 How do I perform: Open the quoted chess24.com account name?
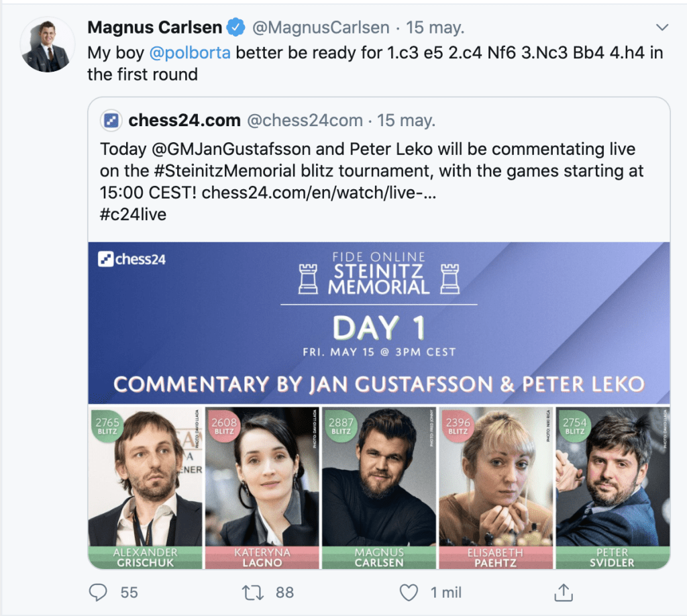(x=184, y=121)
